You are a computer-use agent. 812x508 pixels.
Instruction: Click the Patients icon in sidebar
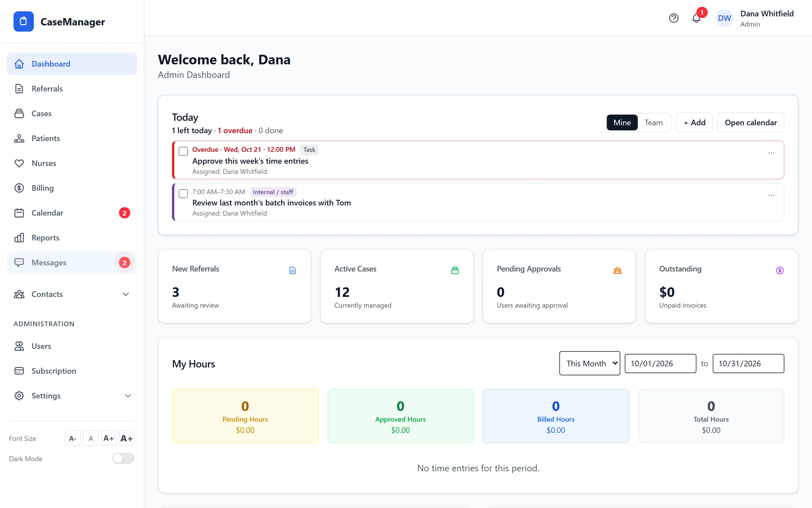pos(19,138)
